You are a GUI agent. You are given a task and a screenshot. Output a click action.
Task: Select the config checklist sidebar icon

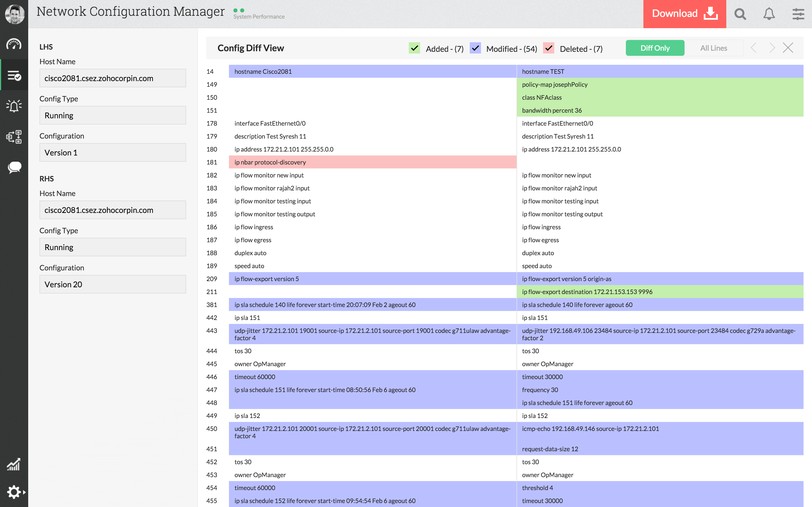point(14,75)
